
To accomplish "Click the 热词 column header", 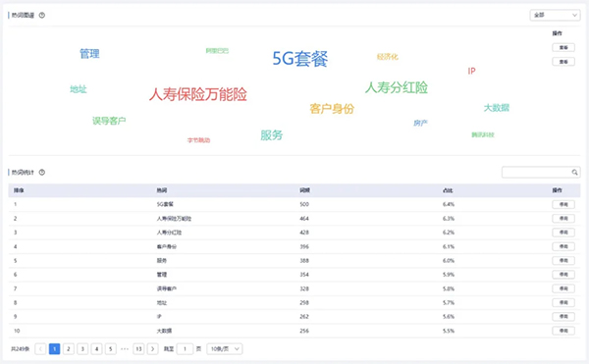I will tap(162, 190).
